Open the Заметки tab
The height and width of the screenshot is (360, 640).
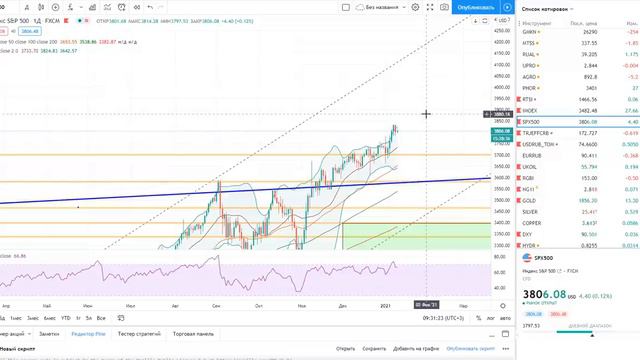[49, 334]
